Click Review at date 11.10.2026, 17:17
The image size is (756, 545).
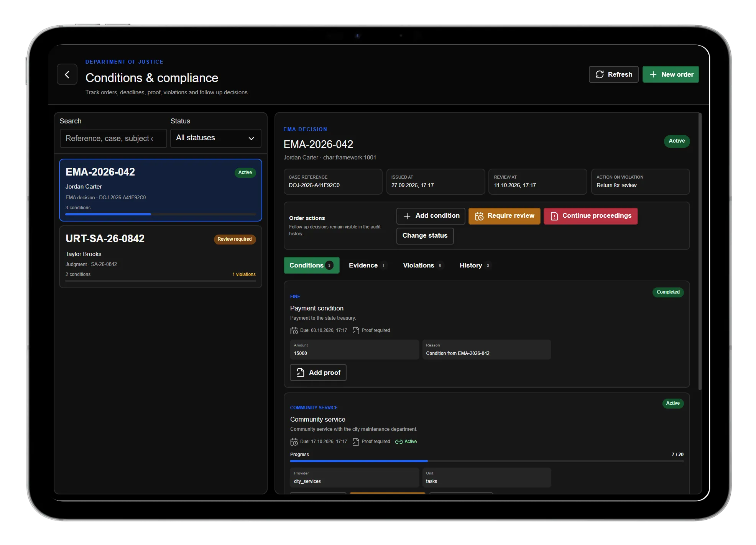515,185
